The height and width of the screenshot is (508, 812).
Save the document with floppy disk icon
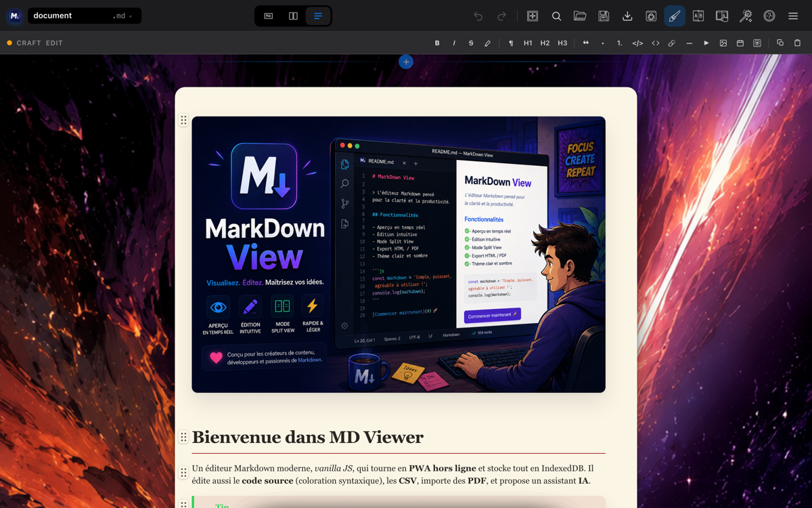coord(604,16)
